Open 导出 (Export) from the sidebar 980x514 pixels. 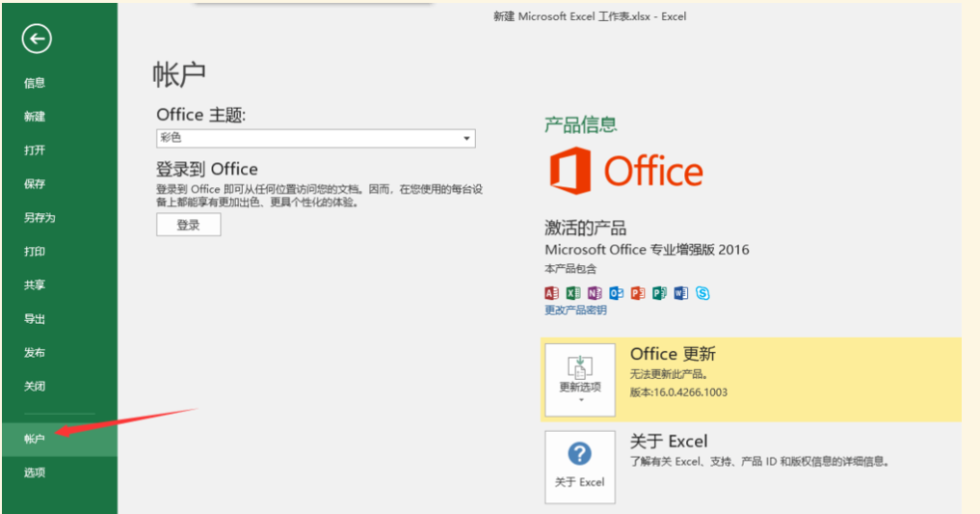click(35, 319)
